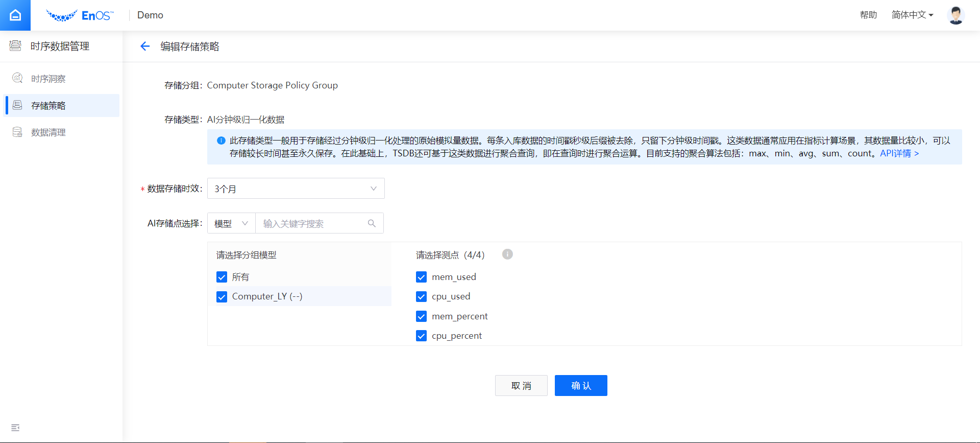Screen dimensions: 980x443
Task: Uncheck the 所有 checkbox
Action: 222,277
